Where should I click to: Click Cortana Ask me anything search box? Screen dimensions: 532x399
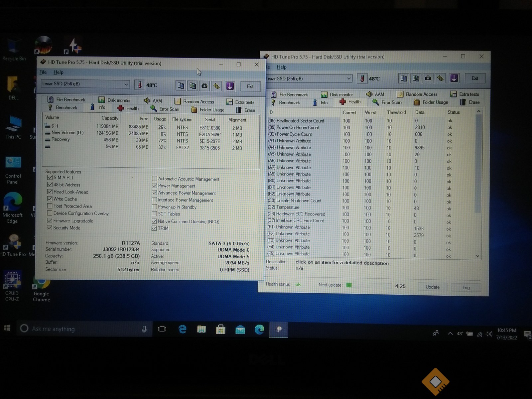[x=85, y=329]
